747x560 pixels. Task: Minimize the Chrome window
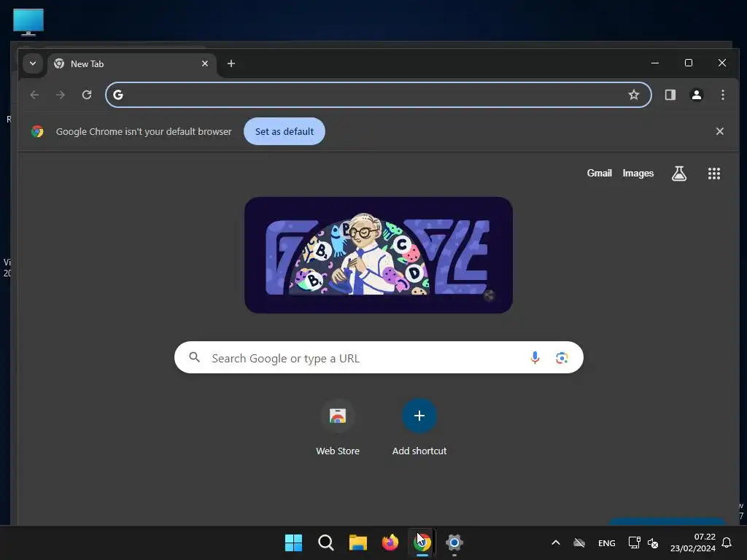pos(655,63)
